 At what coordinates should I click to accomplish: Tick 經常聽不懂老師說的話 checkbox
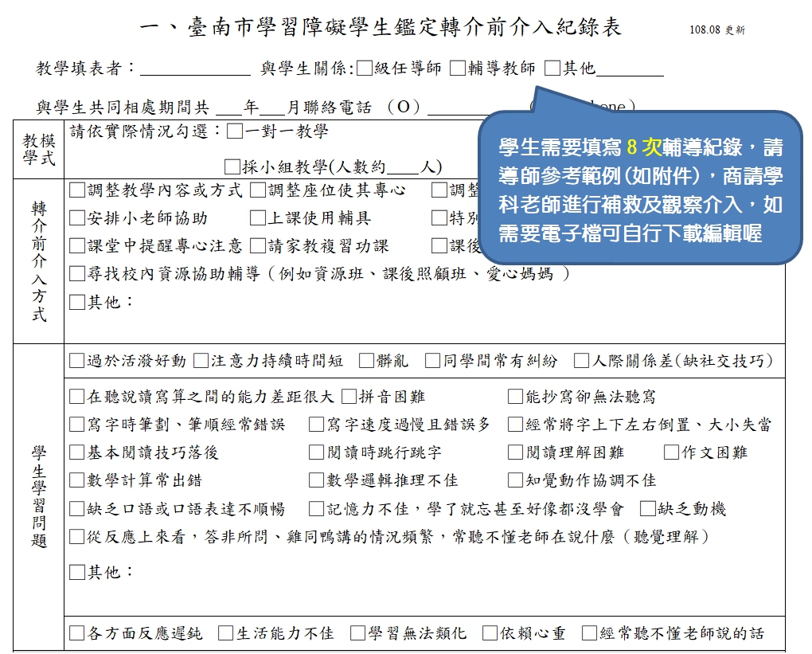(589, 633)
